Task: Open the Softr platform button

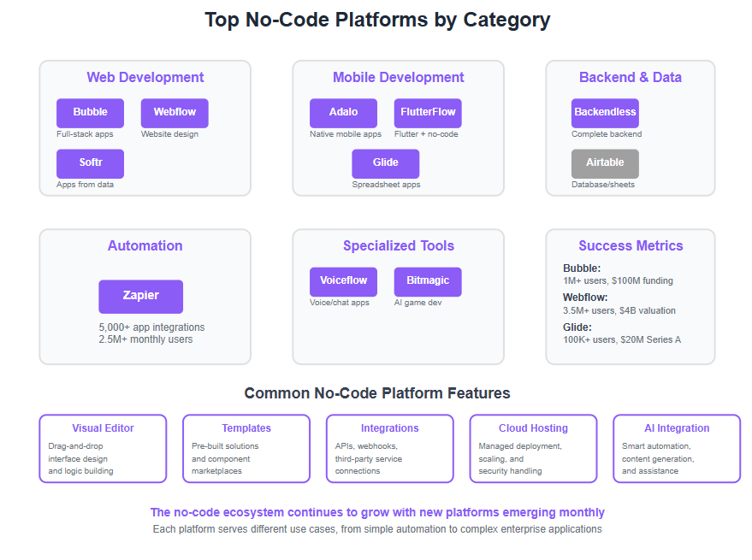Action: point(90,163)
